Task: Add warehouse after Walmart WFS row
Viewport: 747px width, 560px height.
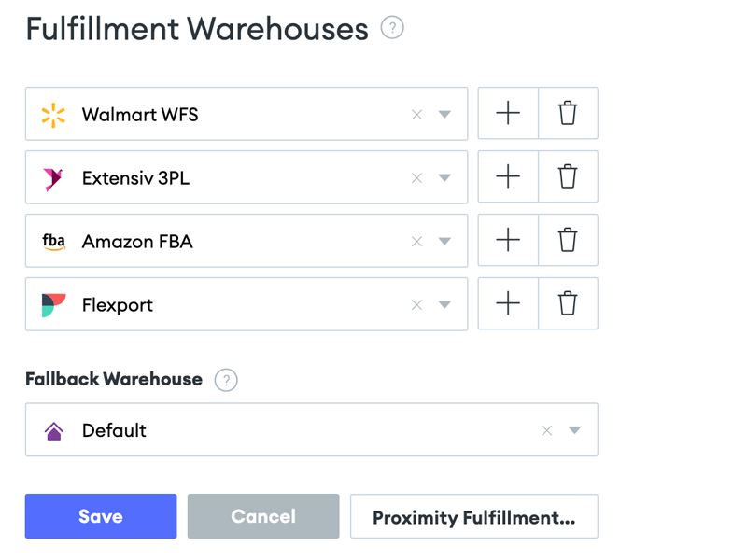Action: [508, 113]
